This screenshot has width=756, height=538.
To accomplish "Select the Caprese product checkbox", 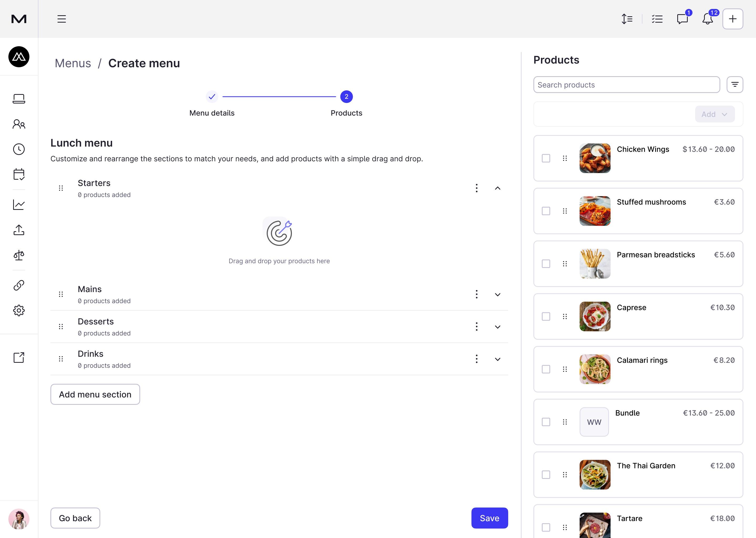I will coord(546,316).
